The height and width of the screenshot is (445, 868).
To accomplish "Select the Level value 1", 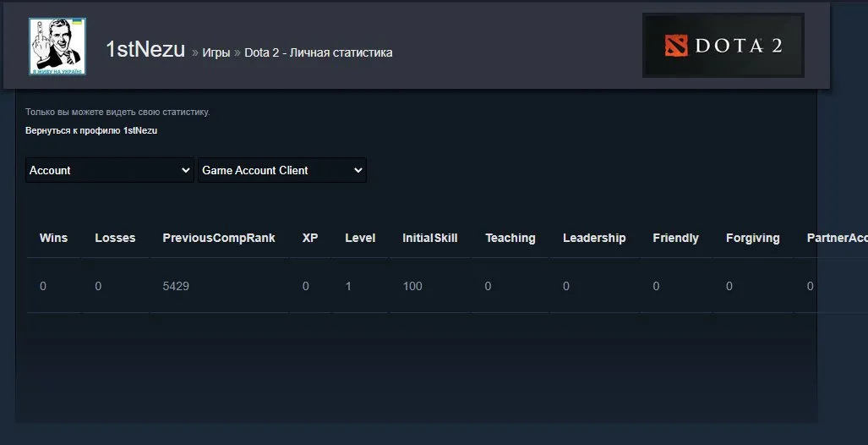I will pos(348,287).
